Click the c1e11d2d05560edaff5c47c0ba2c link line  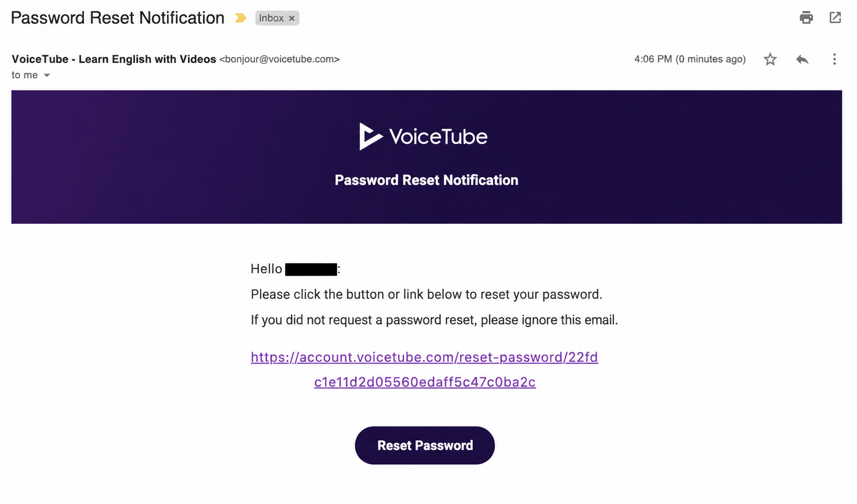point(425,382)
